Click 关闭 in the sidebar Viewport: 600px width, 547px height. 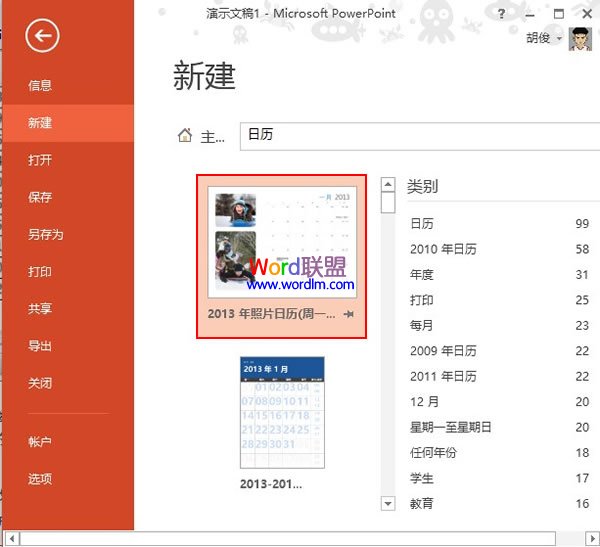pyautogui.click(x=68, y=383)
